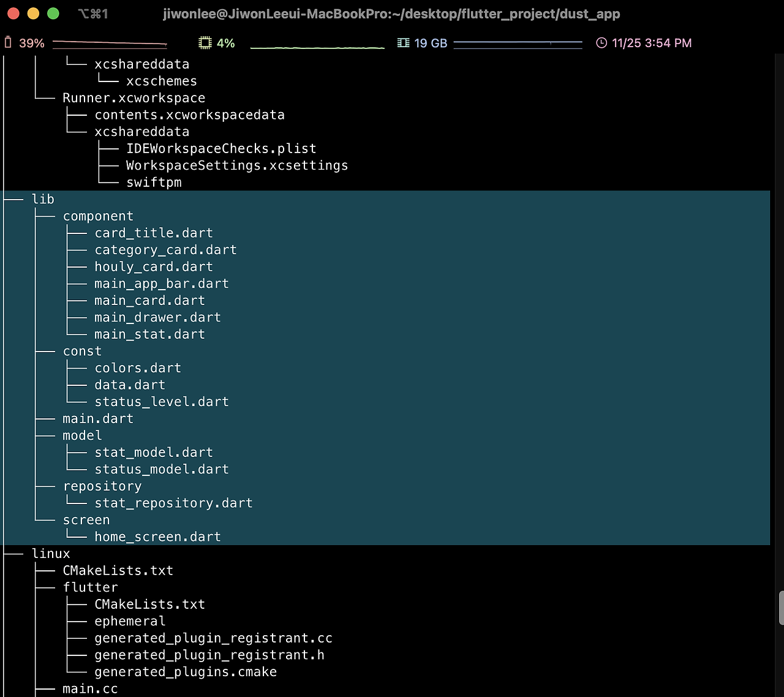
Task: Click the 39% battery percentage text
Action: [x=32, y=43]
